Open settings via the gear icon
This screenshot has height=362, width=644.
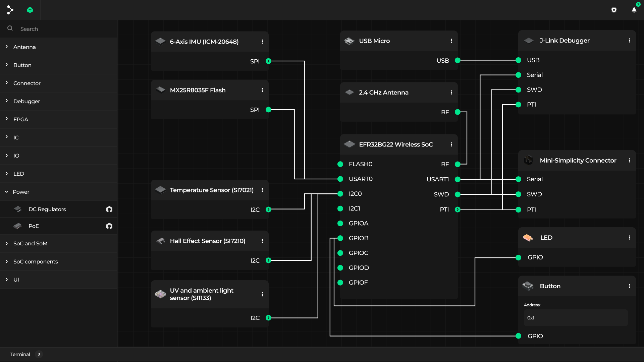pos(614,10)
